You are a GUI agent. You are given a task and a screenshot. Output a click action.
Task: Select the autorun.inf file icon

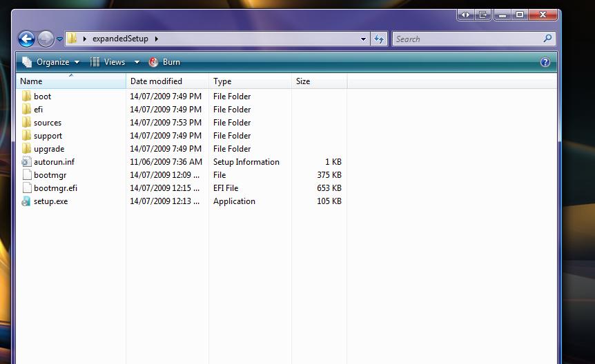pos(26,162)
